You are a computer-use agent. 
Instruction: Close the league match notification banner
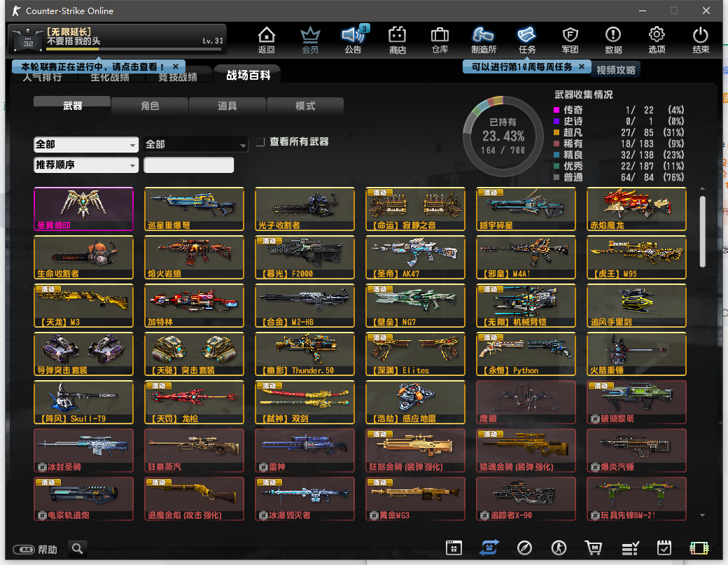(176, 67)
